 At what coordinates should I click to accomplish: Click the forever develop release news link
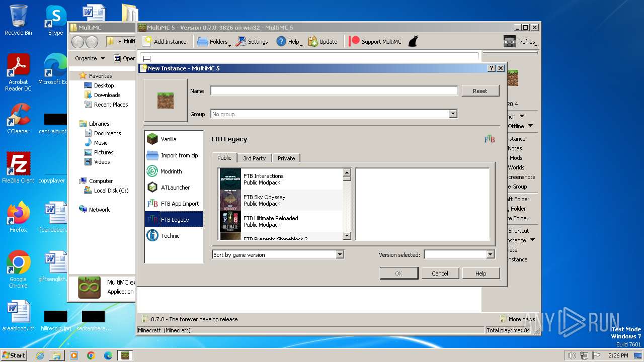pyautogui.click(x=190, y=319)
